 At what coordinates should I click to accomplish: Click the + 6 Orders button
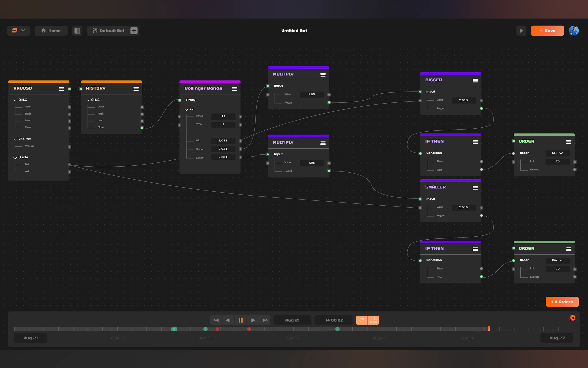(562, 302)
